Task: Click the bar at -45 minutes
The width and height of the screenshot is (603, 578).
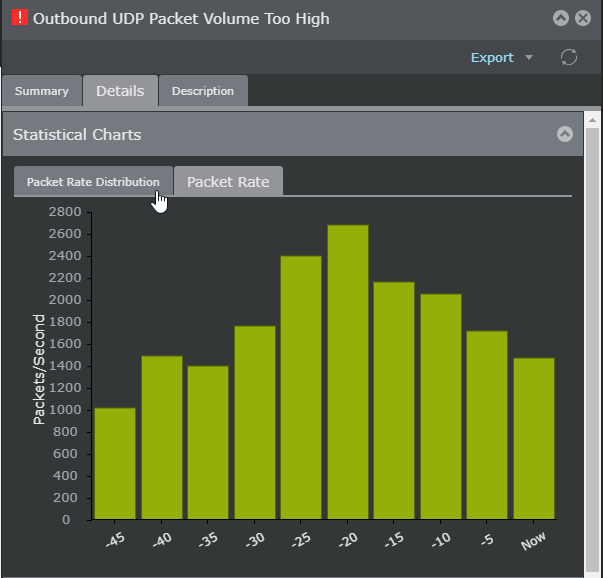Action: coord(115,463)
